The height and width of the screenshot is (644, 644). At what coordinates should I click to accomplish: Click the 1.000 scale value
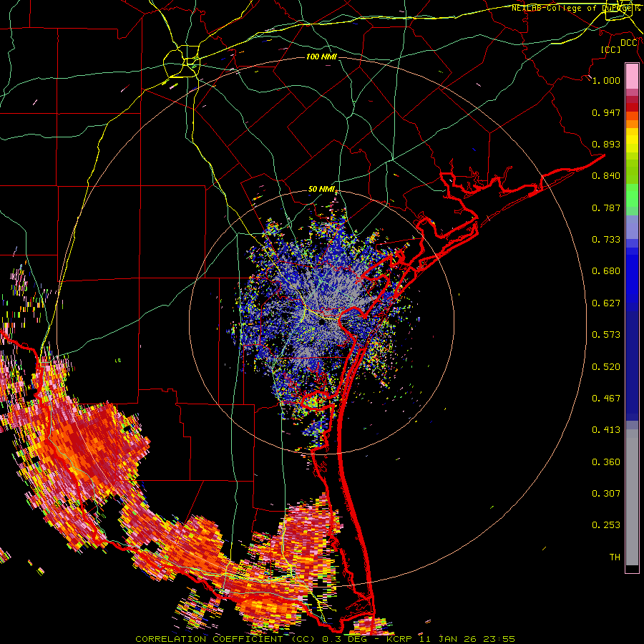606,80
